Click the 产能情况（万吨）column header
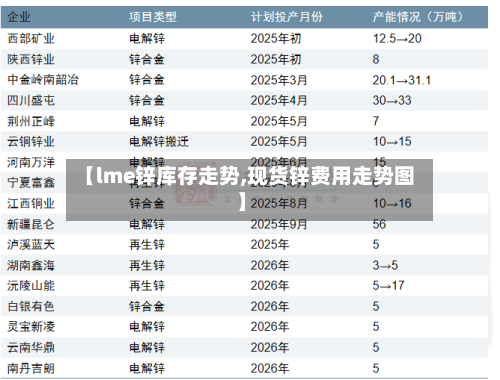Image resolution: width=500 pixels, height=380 pixels. pos(418,17)
